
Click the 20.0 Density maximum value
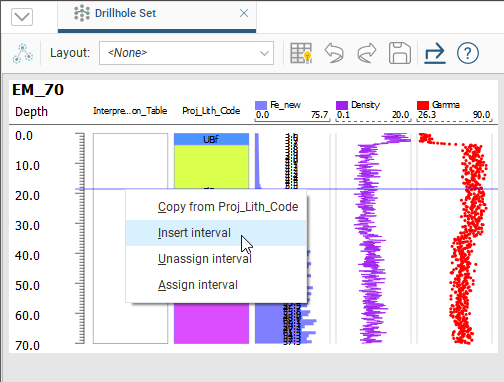[400, 115]
